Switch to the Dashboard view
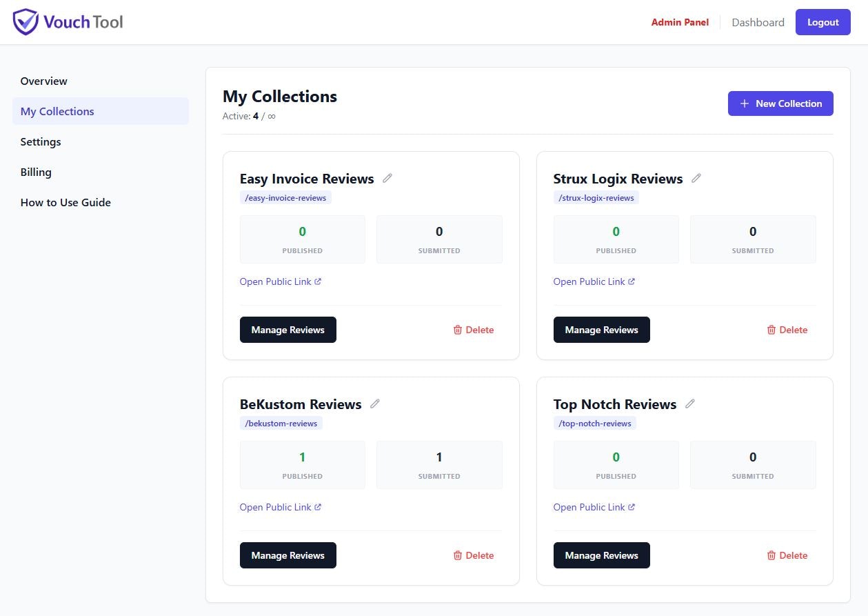The image size is (868, 616). [758, 22]
